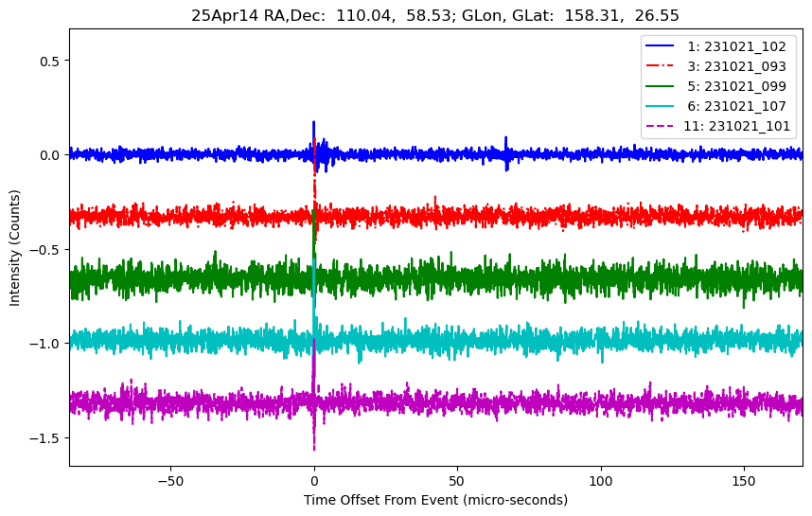Click the red dash-dot line sample in legend
812x516 pixels.
660,65
